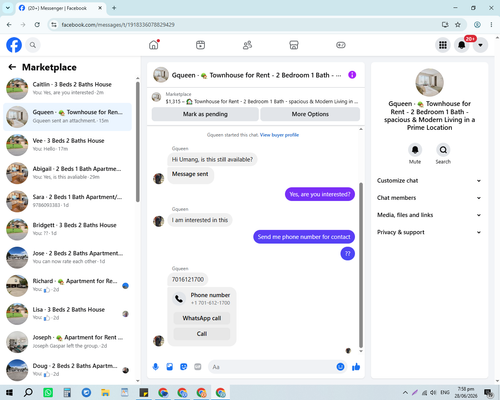Image resolution: width=500 pixels, height=400 pixels.
Task: Open Bridgett 3 Beds 2 Baths House chat
Action: coord(67,229)
